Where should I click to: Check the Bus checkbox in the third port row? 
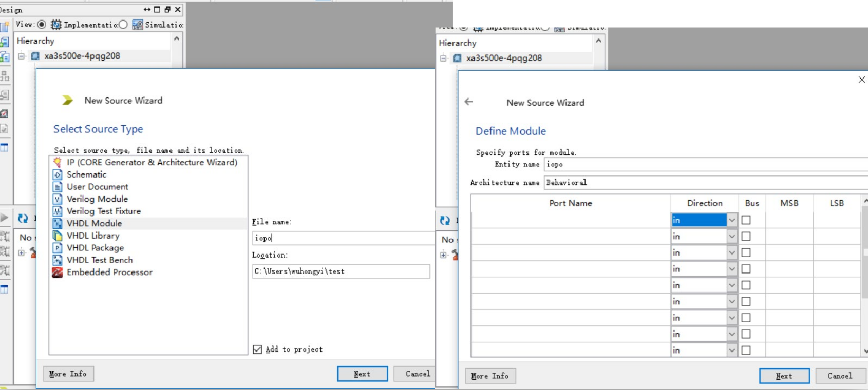(746, 253)
